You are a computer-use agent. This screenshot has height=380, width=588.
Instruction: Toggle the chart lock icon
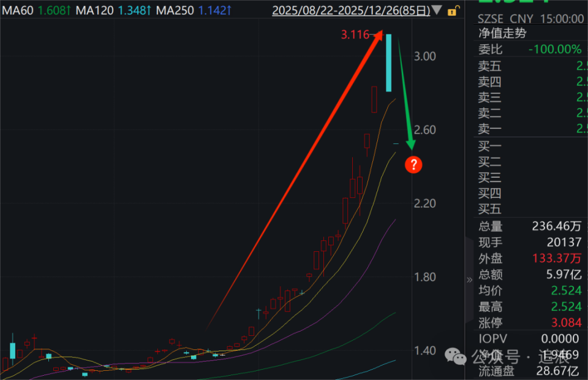tap(453, 10)
